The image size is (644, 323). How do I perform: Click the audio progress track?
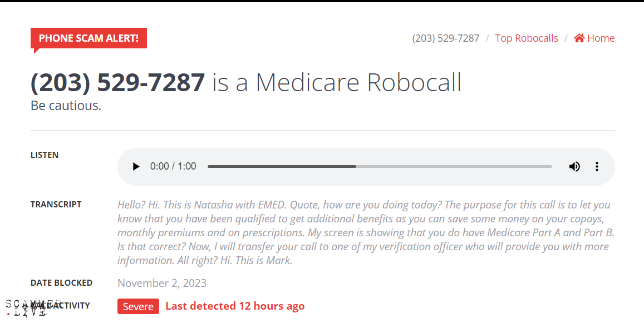pyautogui.click(x=379, y=166)
